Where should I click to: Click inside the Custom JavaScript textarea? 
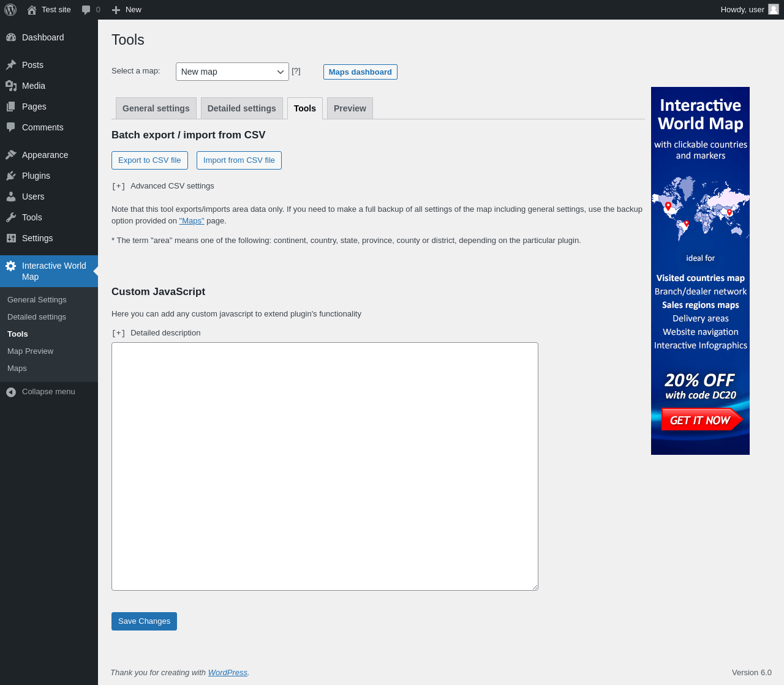[x=325, y=466]
